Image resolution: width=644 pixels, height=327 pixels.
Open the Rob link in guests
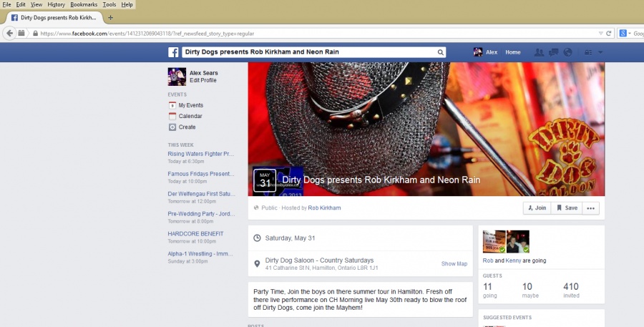click(488, 260)
